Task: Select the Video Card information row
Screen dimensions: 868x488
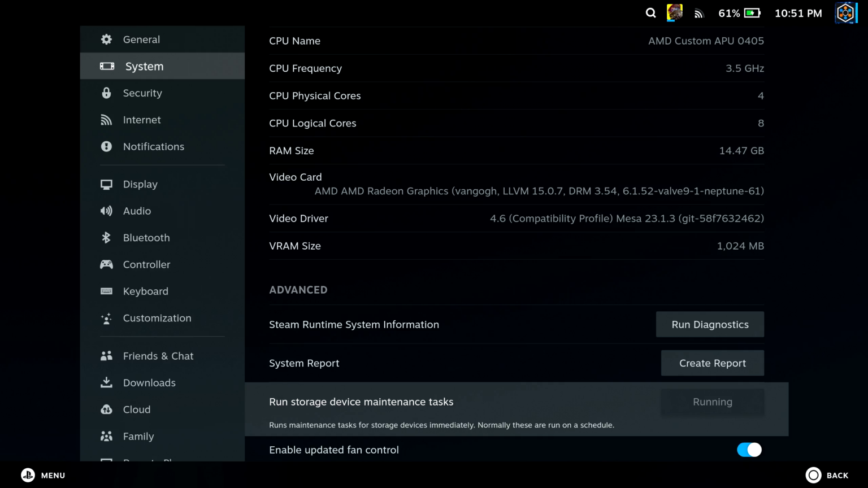Action: [516, 184]
